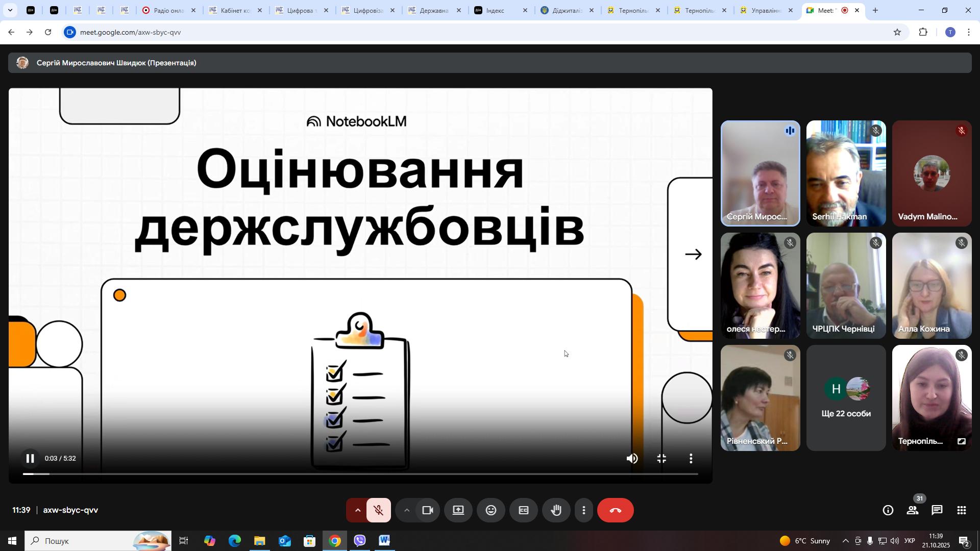Toggle closed captions button
The image size is (980, 551).
[523, 511]
